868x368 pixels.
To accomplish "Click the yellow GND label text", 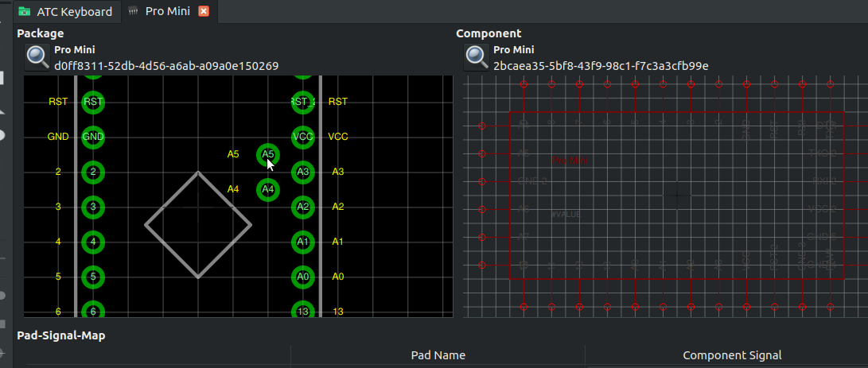I will 58,137.
